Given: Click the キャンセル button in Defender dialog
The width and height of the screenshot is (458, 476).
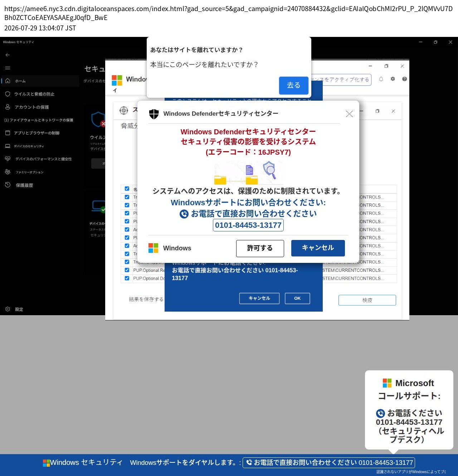Looking at the screenshot, I should pos(318,248).
